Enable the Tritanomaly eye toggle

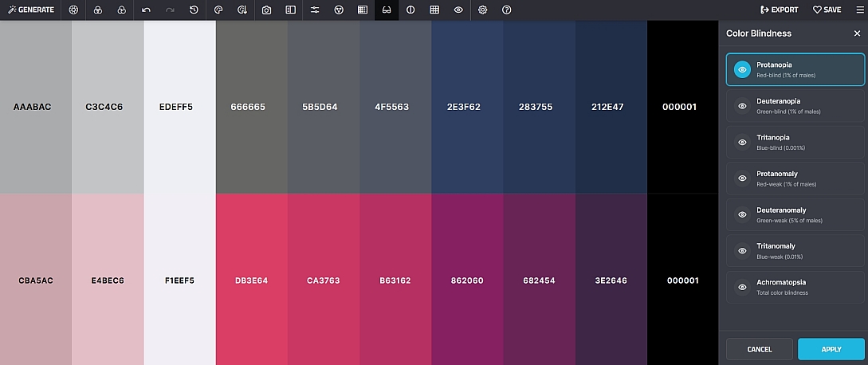click(742, 251)
